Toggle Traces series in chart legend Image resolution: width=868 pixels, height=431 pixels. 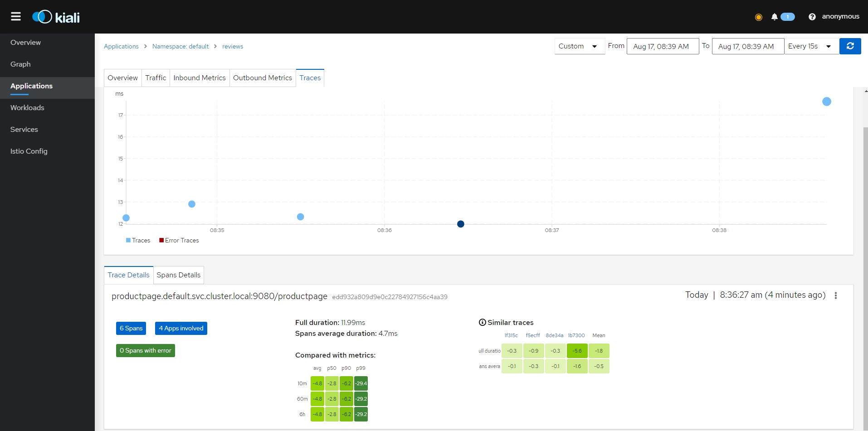click(138, 241)
